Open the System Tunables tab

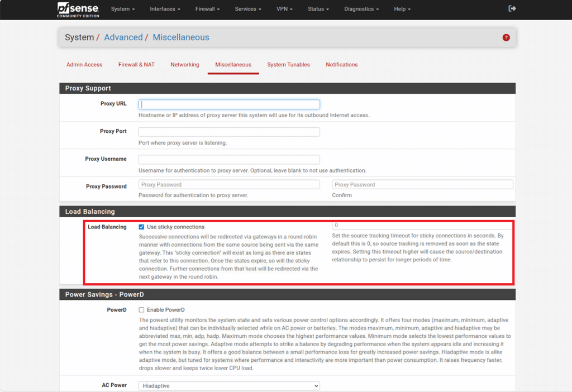pyautogui.click(x=288, y=65)
